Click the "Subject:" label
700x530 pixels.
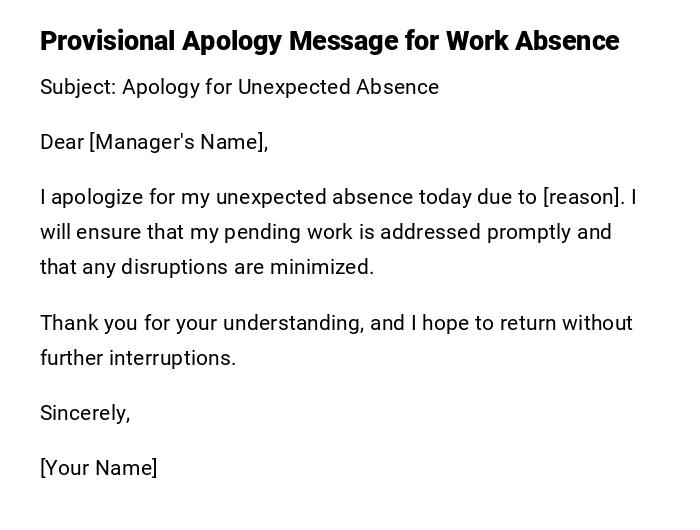tap(78, 87)
